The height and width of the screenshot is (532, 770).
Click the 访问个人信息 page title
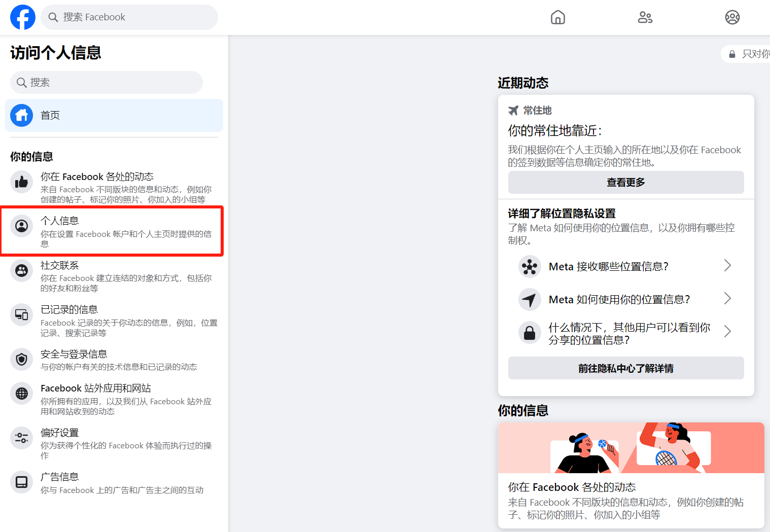coord(56,53)
